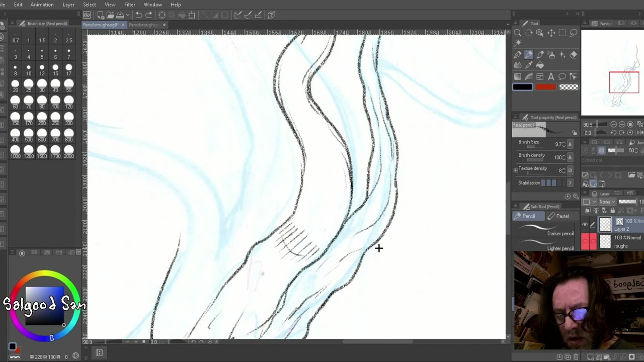Open Save dropdown arrow in command bar
The width and height of the screenshot is (644, 362).
(x=128, y=15)
